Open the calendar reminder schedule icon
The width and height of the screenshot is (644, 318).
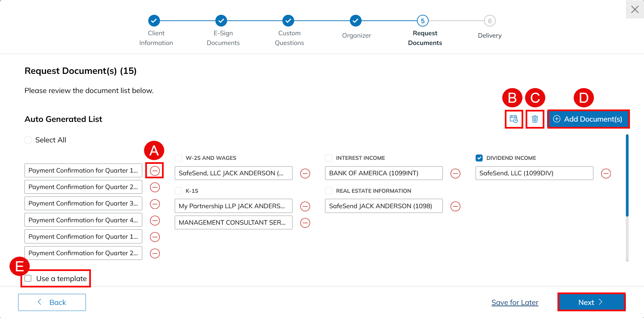(x=514, y=119)
